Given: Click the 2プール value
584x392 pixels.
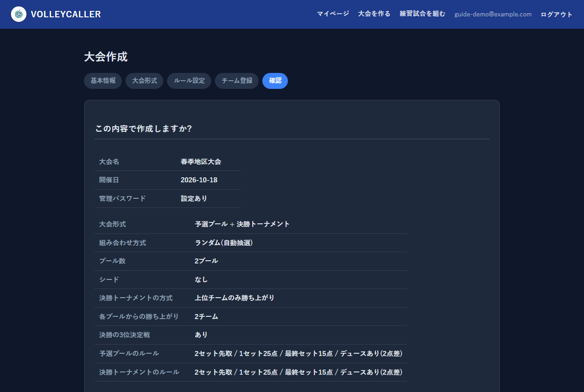Looking at the screenshot, I should pos(206,261).
